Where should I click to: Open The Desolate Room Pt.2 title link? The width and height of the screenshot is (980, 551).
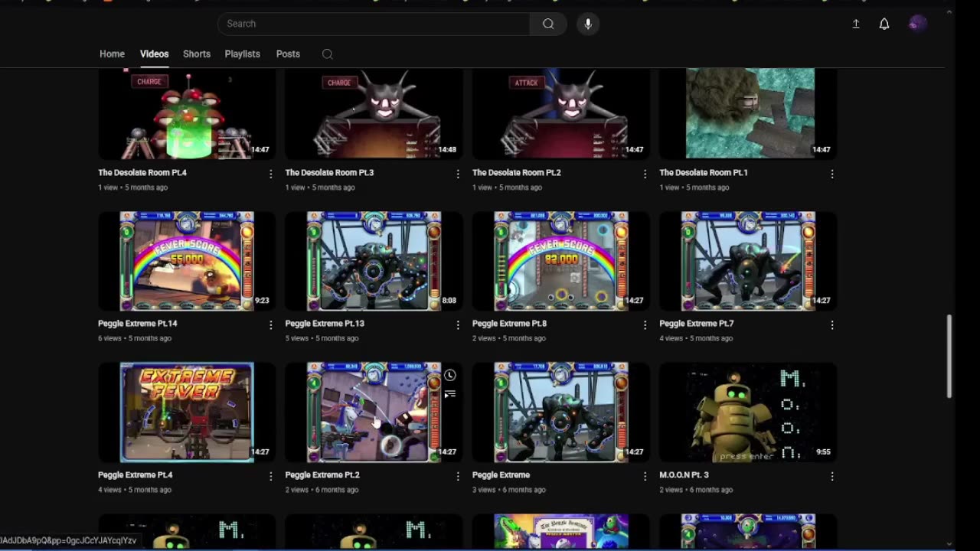517,173
